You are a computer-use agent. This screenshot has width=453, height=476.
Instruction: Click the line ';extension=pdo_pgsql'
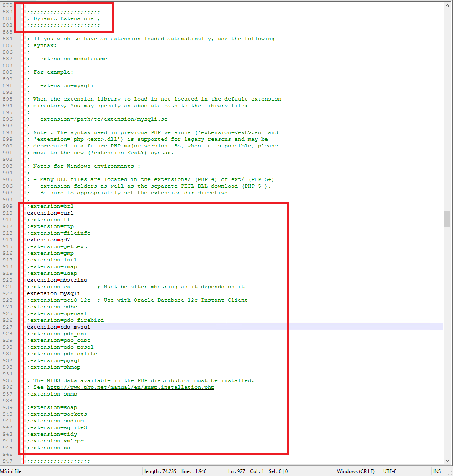click(x=60, y=347)
